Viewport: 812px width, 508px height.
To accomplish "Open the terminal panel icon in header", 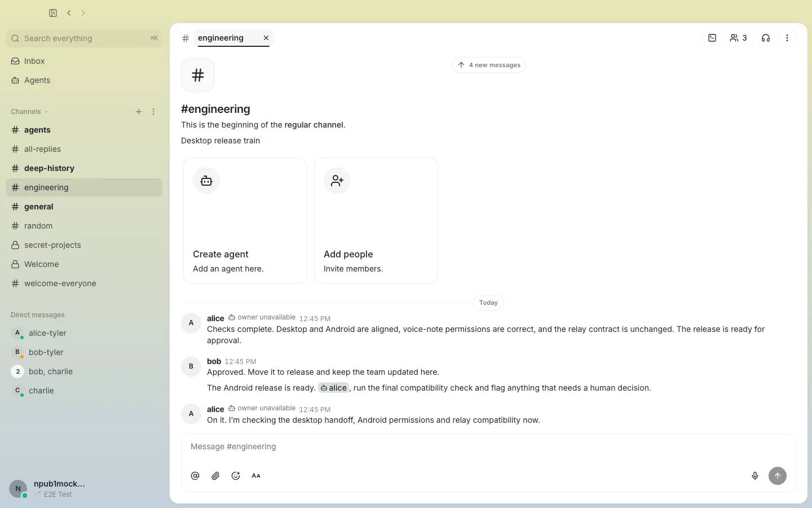I will tap(712, 38).
